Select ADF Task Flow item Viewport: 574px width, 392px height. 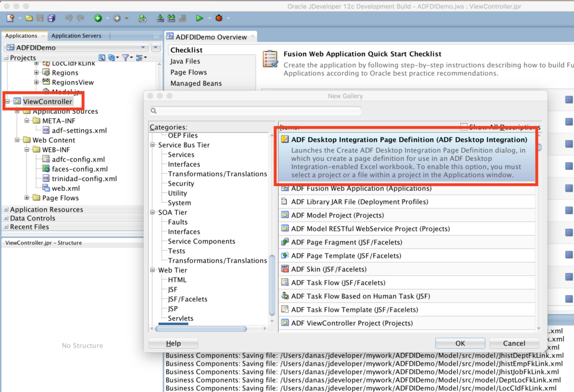(x=338, y=283)
